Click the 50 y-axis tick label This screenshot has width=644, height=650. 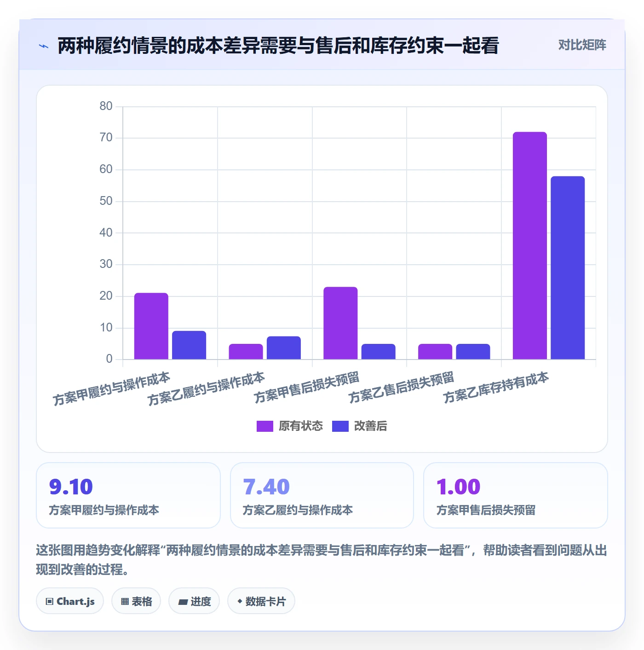point(106,201)
